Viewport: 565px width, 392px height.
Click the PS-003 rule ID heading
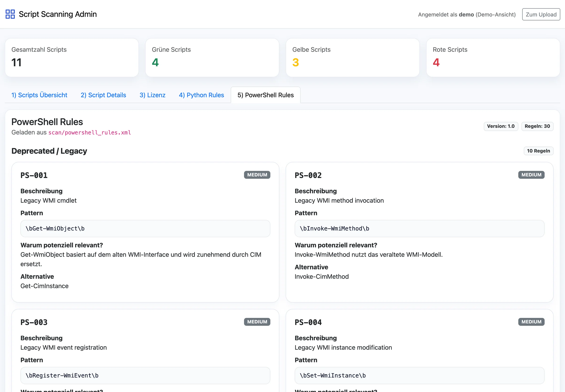(34, 322)
